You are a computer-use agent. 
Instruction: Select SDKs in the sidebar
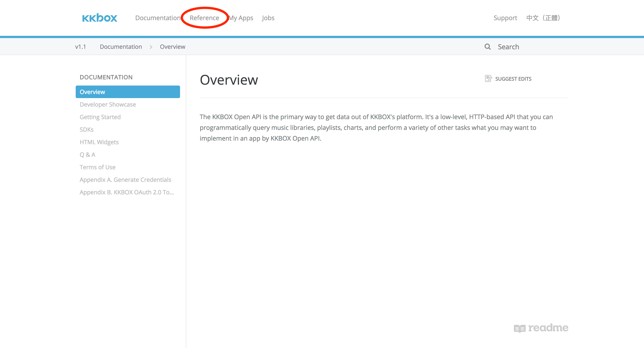pyautogui.click(x=86, y=129)
